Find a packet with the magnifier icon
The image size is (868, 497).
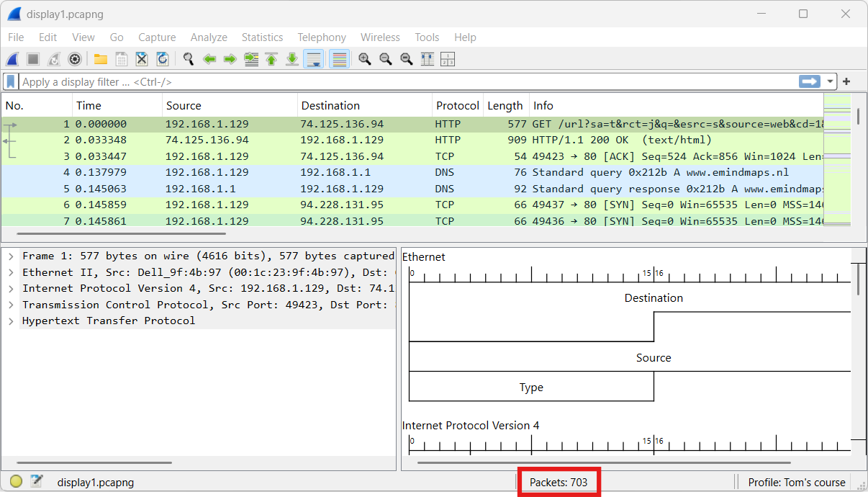point(189,59)
